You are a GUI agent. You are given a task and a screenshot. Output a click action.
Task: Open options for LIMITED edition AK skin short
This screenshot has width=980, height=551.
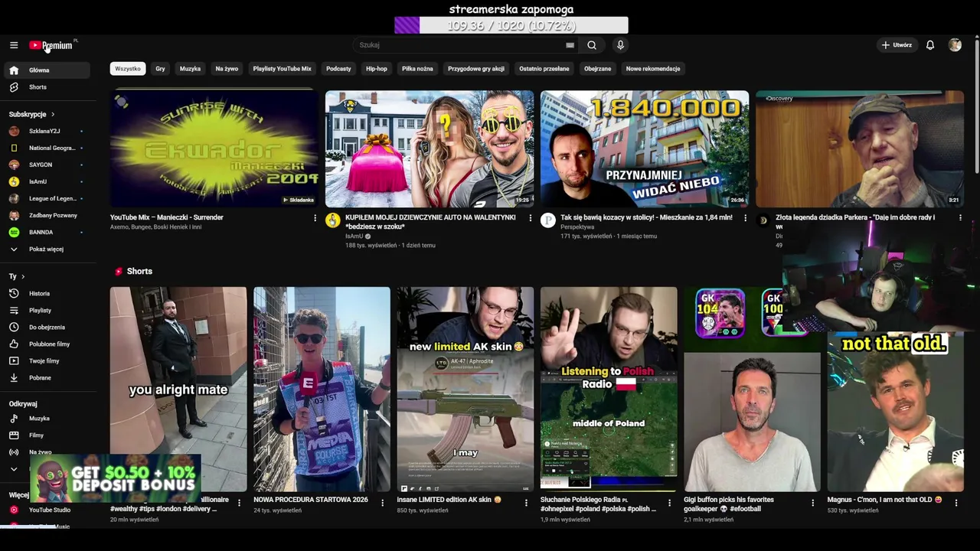pyautogui.click(x=525, y=503)
